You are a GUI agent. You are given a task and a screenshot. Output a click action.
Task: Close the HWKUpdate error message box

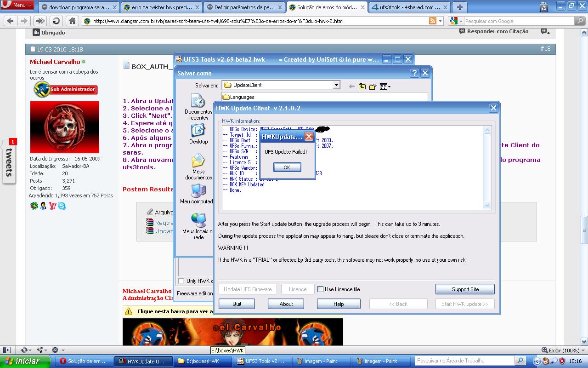pos(309,137)
